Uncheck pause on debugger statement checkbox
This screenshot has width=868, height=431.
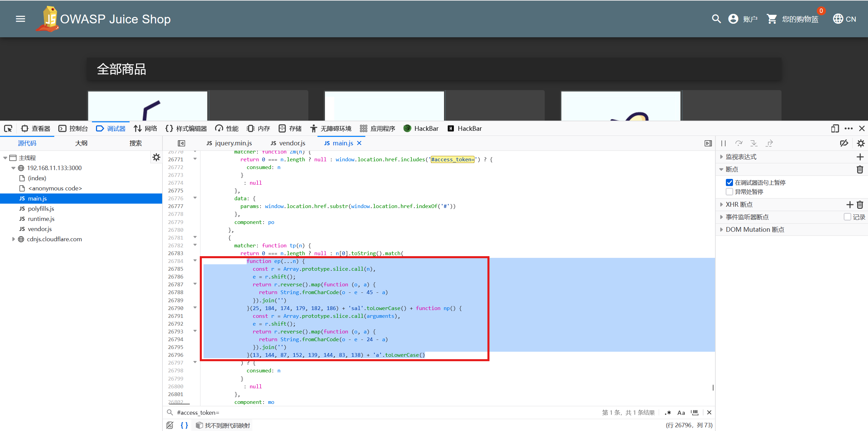click(x=729, y=183)
